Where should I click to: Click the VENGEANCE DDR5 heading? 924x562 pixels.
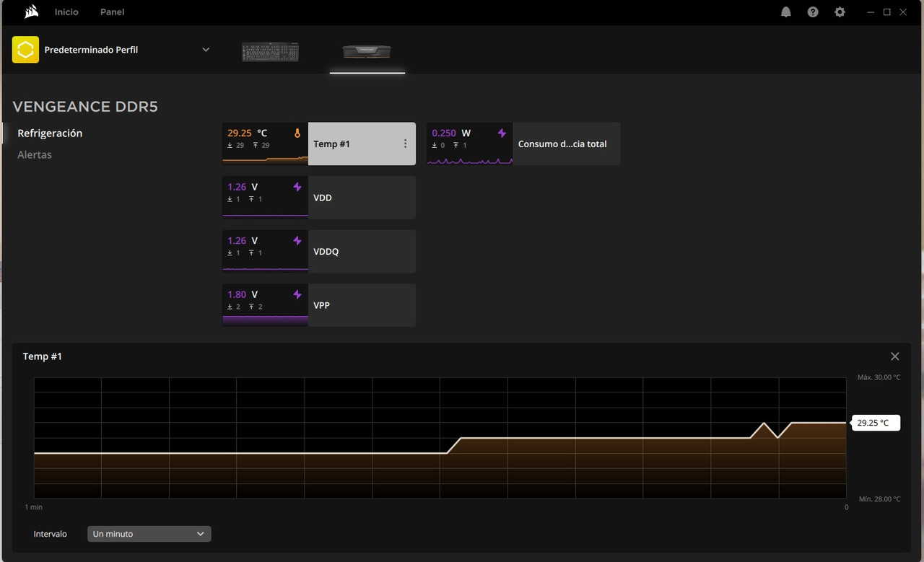85,107
